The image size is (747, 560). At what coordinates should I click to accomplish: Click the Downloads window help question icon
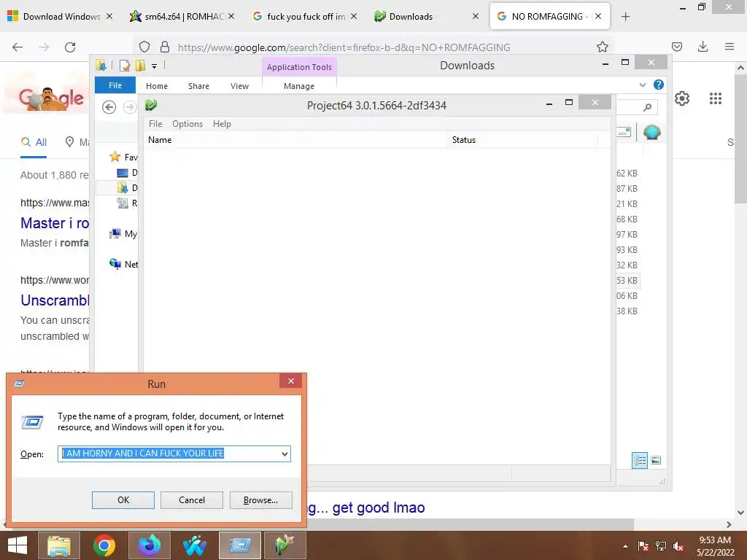click(x=659, y=85)
